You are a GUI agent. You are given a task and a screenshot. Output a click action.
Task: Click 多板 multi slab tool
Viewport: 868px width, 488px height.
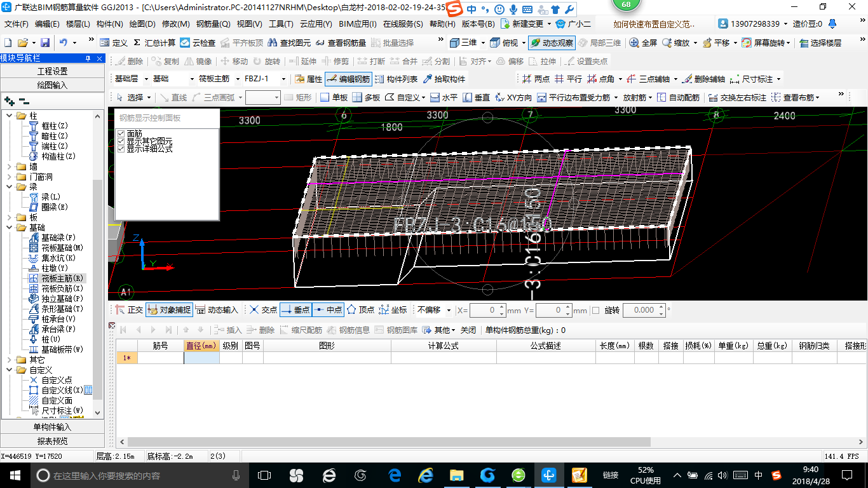click(366, 97)
